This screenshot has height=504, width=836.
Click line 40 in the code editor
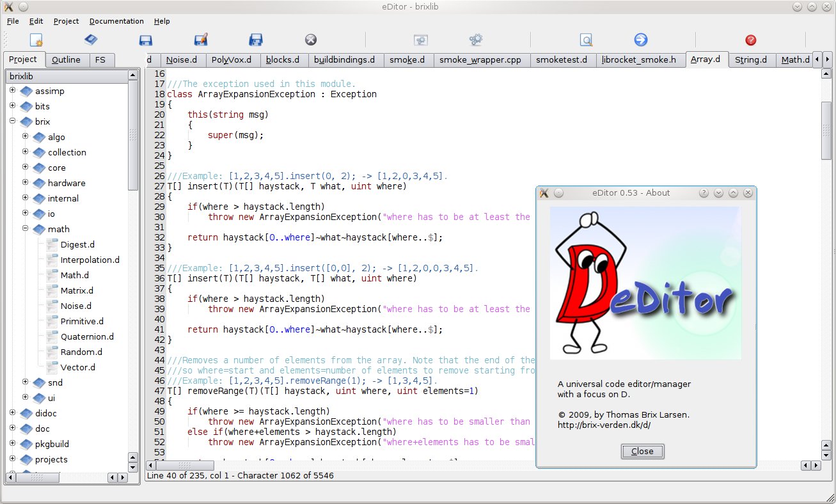pyautogui.click(x=320, y=319)
